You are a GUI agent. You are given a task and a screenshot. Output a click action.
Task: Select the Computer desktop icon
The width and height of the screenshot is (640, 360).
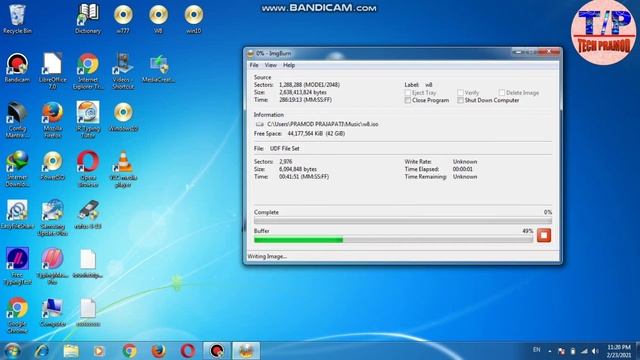[53, 313]
